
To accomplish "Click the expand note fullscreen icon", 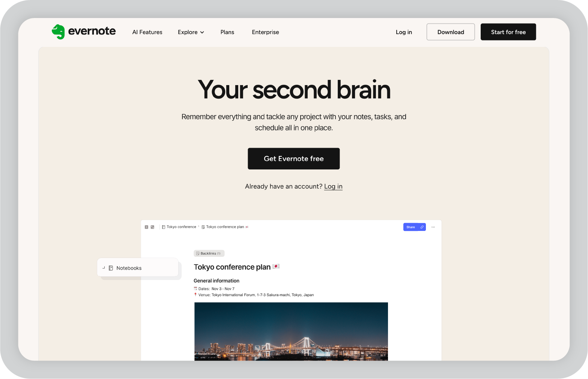I will (152, 227).
